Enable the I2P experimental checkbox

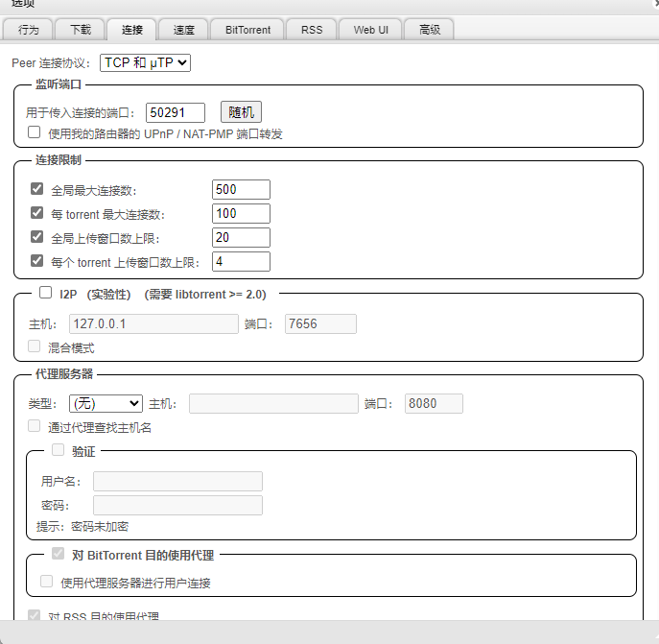[45, 293]
